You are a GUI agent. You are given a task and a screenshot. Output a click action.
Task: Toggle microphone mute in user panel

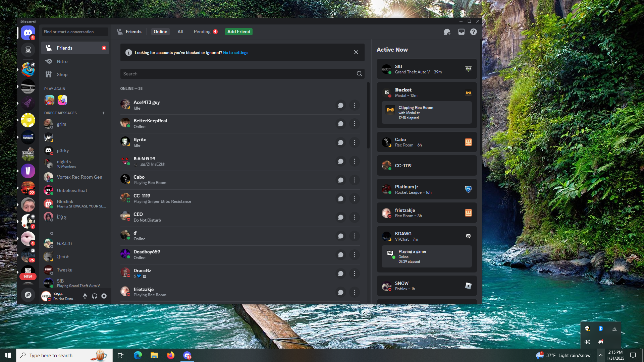pos(85,296)
